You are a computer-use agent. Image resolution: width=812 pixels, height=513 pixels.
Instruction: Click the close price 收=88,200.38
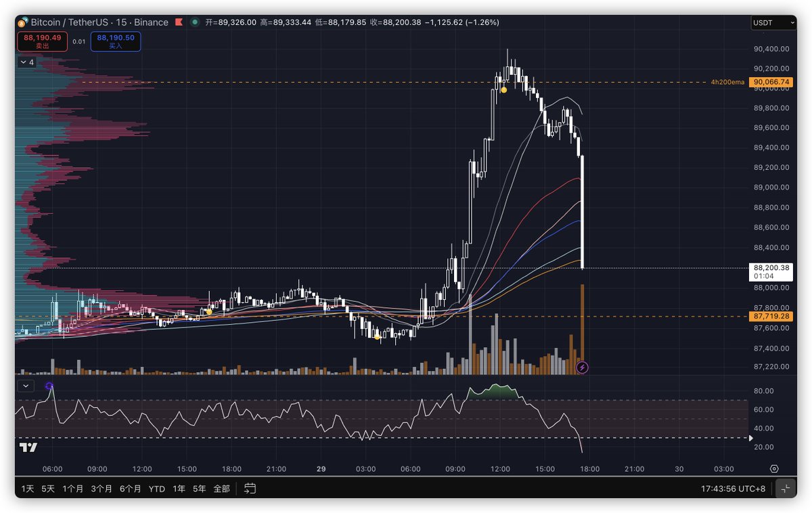(x=397, y=22)
